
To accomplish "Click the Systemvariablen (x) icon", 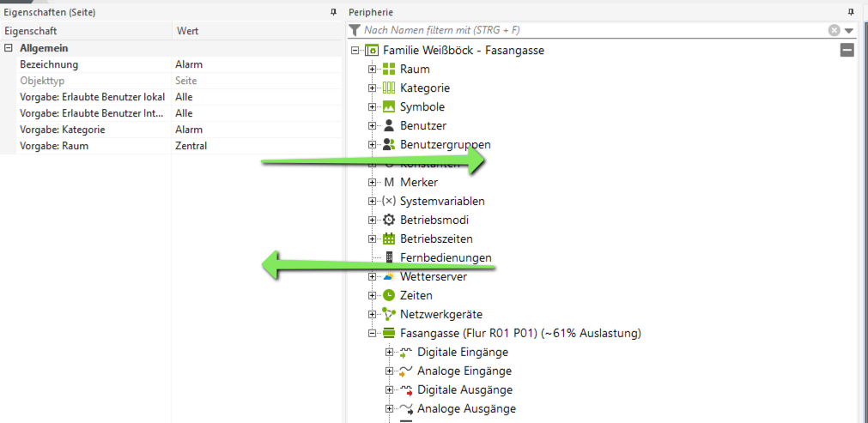I will 389,202.
